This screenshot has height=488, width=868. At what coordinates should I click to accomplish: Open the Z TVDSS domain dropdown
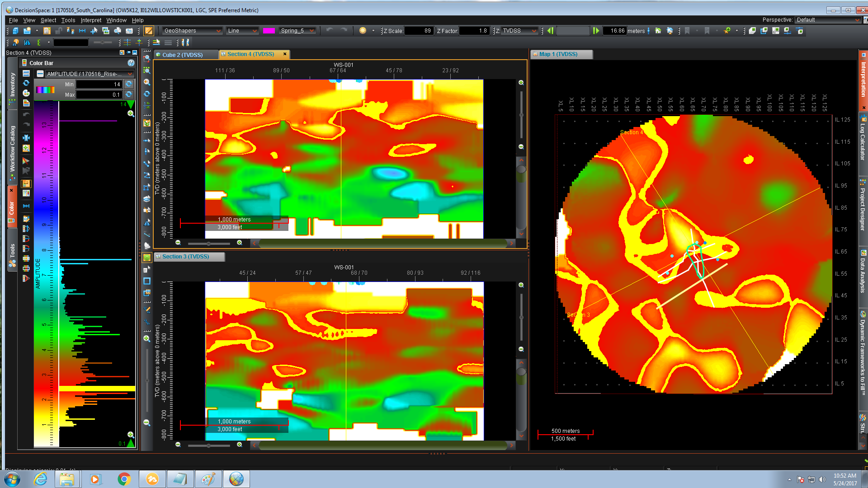pos(519,31)
